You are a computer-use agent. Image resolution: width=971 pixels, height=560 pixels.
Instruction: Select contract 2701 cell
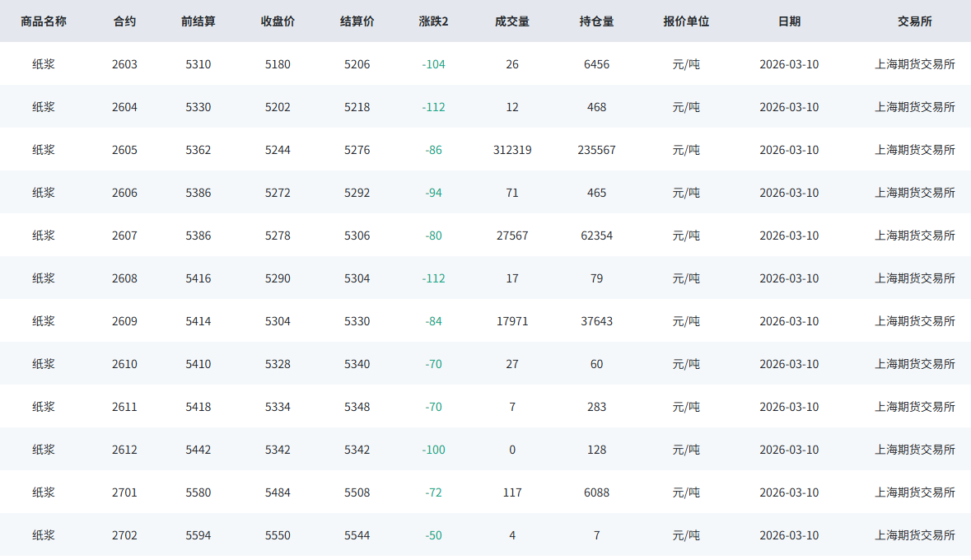tap(124, 492)
